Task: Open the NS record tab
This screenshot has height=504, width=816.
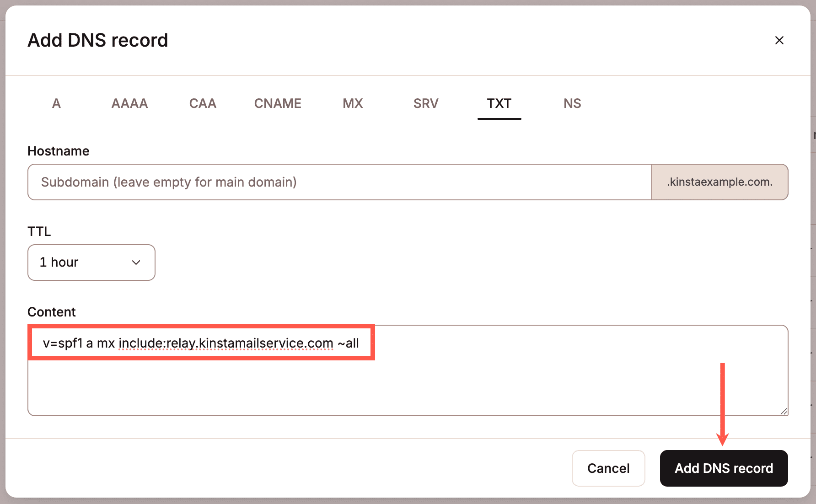Action: tap(572, 103)
